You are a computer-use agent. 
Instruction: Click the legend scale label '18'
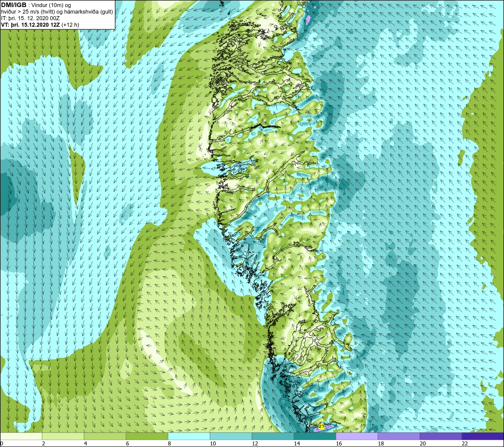[x=381, y=443]
